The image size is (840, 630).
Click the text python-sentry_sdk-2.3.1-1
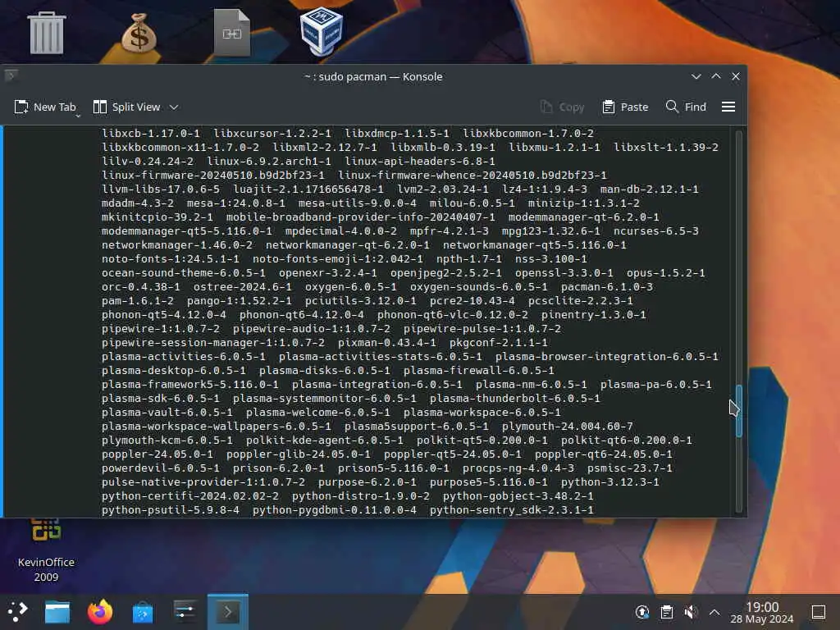pyautogui.click(x=512, y=509)
